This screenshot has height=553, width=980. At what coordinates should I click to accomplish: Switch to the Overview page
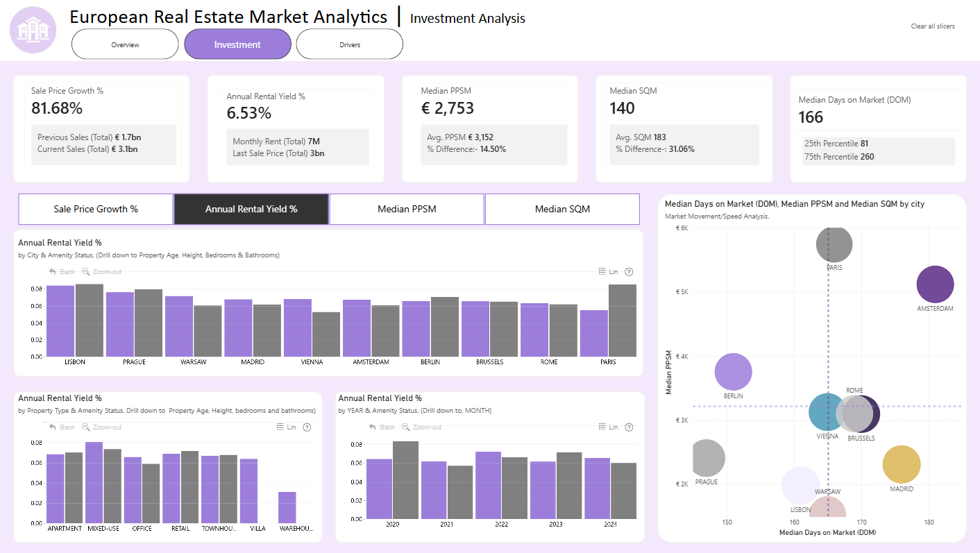pos(125,44)
